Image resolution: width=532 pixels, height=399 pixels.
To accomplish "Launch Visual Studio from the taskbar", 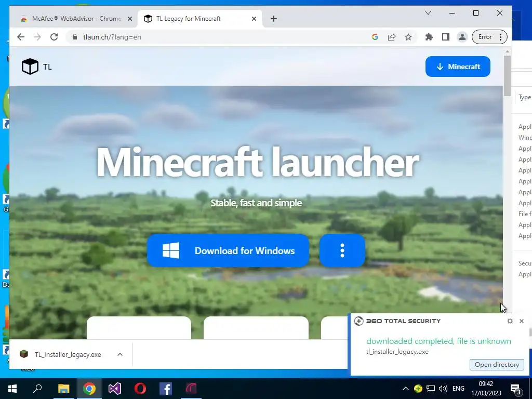I will point(115,389).
